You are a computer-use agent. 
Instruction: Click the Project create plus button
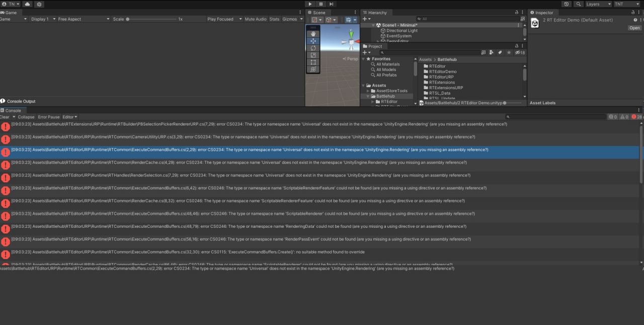pos(365,52)
